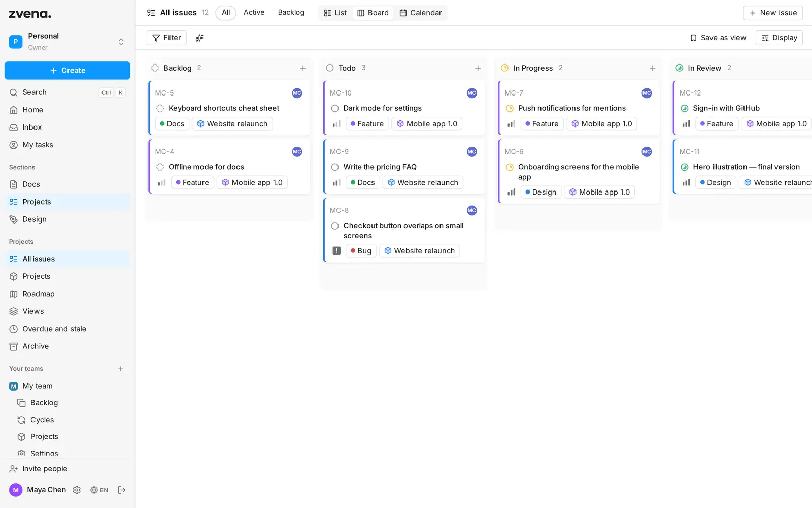This screenshot has width=812, height=508.
Task: Click the AI sparkle icon beside Filter
Action: [x=199, y=38]
